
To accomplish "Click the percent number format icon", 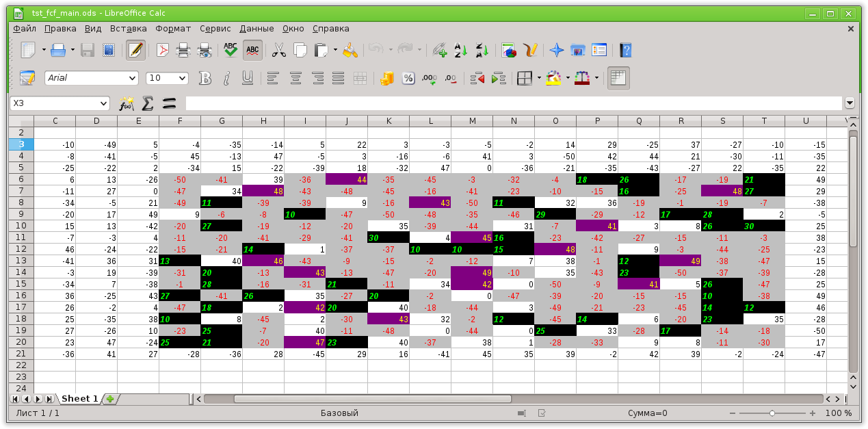I will (408, 78).
